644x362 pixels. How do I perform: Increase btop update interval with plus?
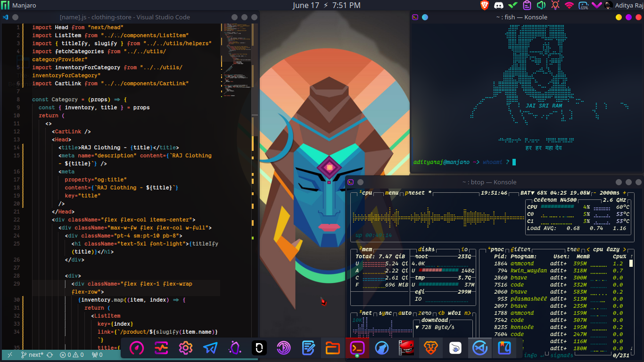click(x=625, y=193)
